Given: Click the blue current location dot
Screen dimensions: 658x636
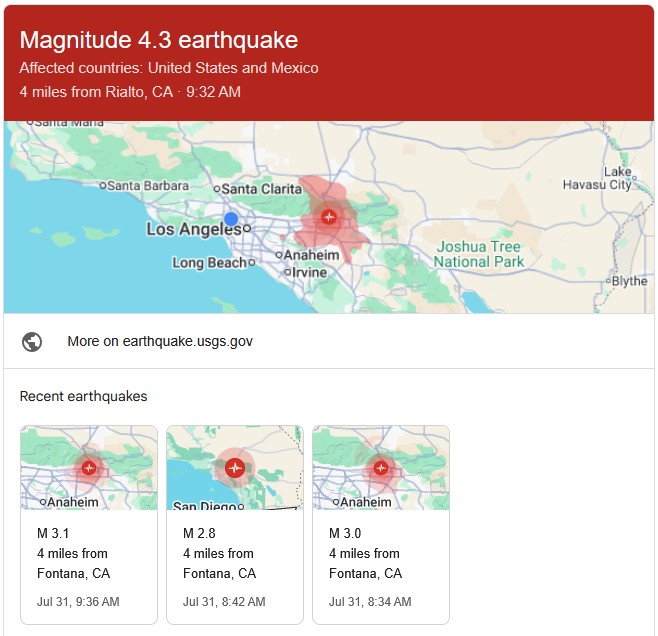Looking at the screenshot, I should [231, 219].
